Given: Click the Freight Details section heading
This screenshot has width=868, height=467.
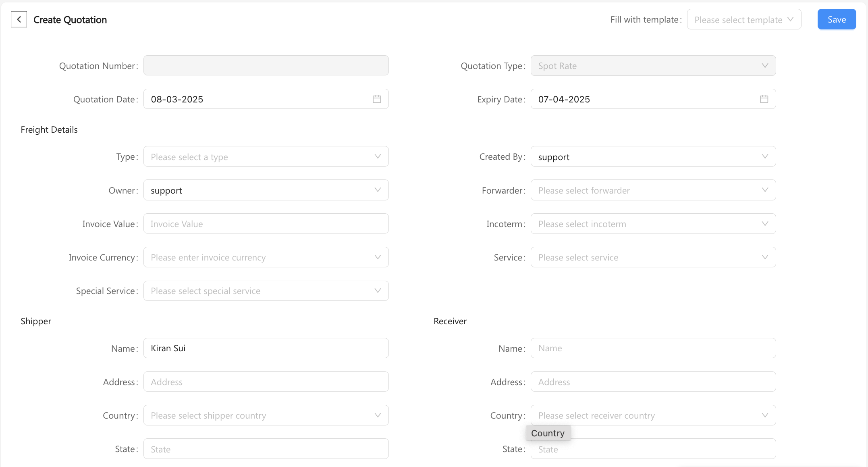Looking at the screenshot, I should pos(49,129).
